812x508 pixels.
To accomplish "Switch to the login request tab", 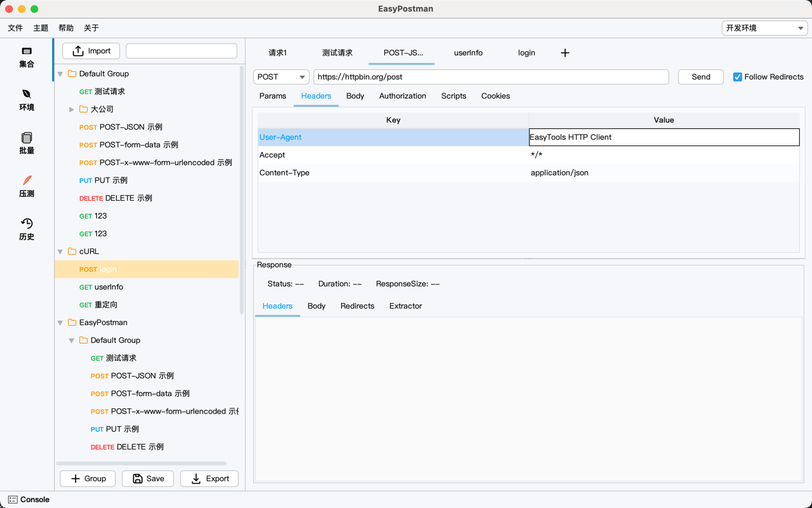I will point(527,53).
